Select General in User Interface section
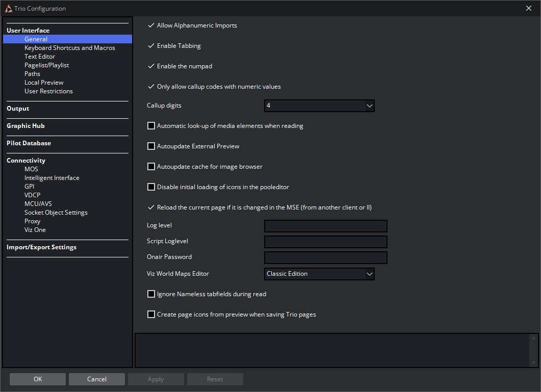Viewport: 541px width, 392px height. point(68,39)
